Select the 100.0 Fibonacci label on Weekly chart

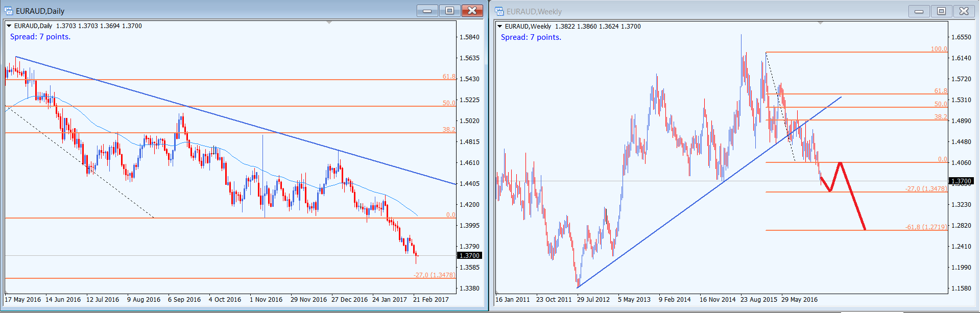point(939,49)
